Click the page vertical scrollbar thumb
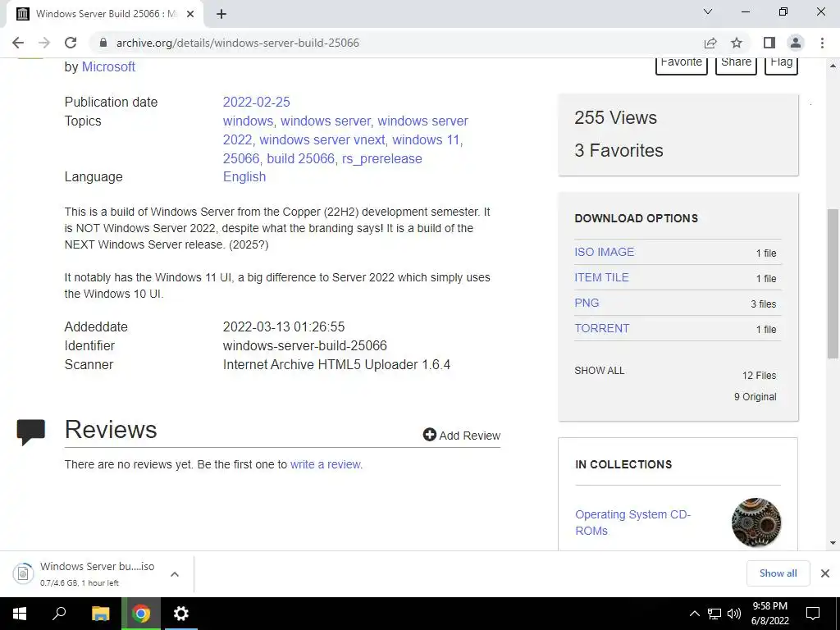 click(x=833, y=283)
